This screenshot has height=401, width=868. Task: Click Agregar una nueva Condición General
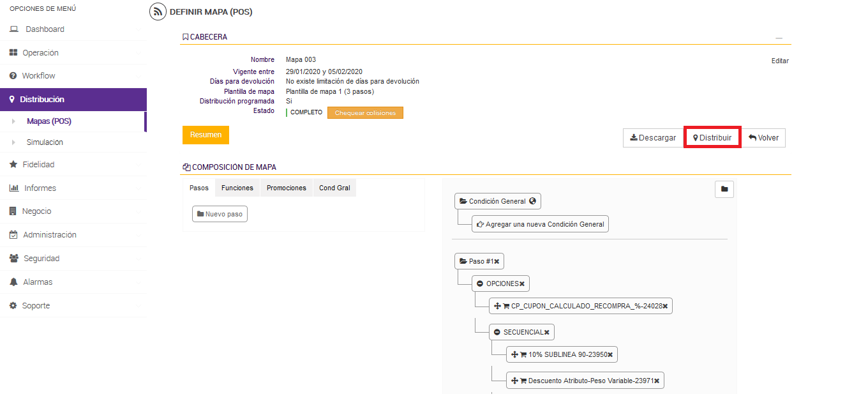coord(540,224)
